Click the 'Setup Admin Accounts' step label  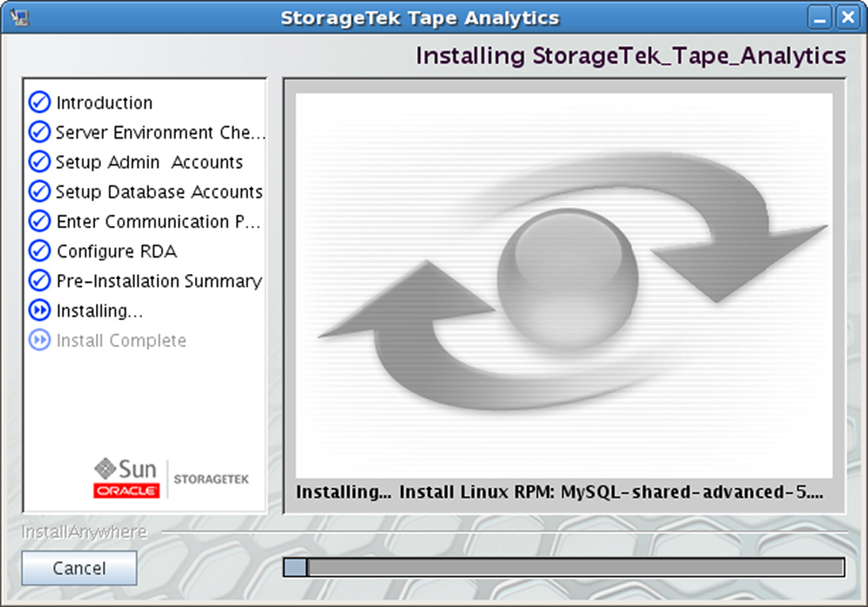point(150,162)
